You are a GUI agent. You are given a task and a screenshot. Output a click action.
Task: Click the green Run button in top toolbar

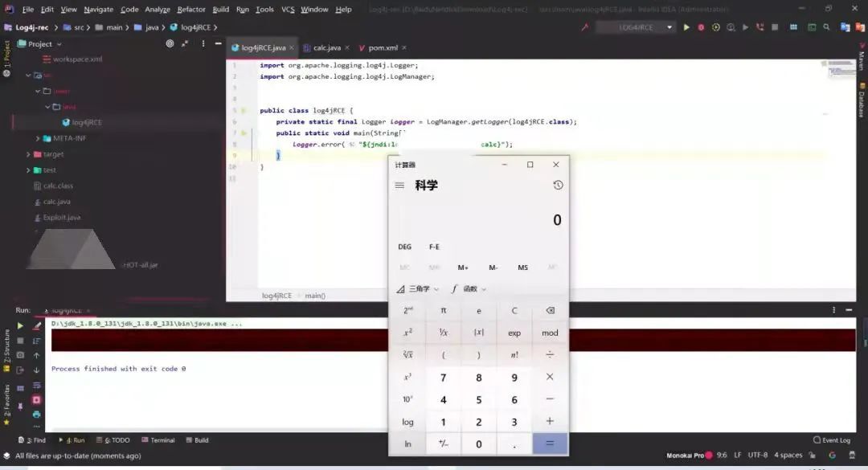[x=686, y=27]
